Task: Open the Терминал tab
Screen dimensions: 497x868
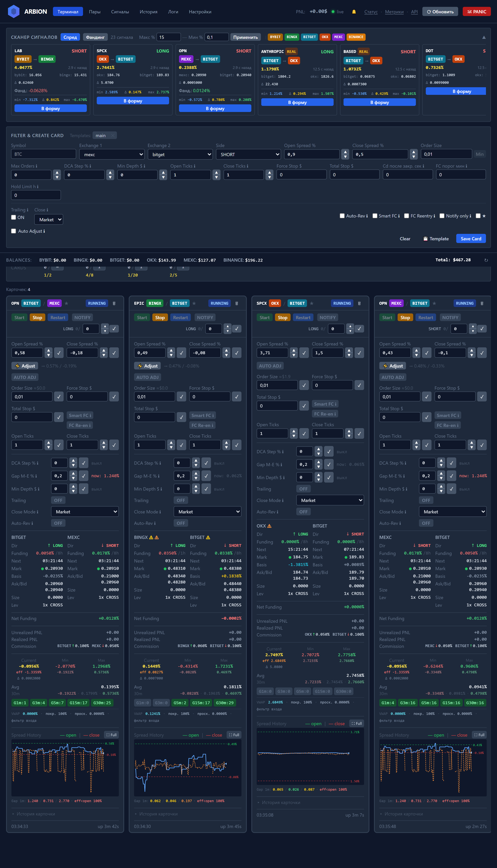Action: (68, 12)
